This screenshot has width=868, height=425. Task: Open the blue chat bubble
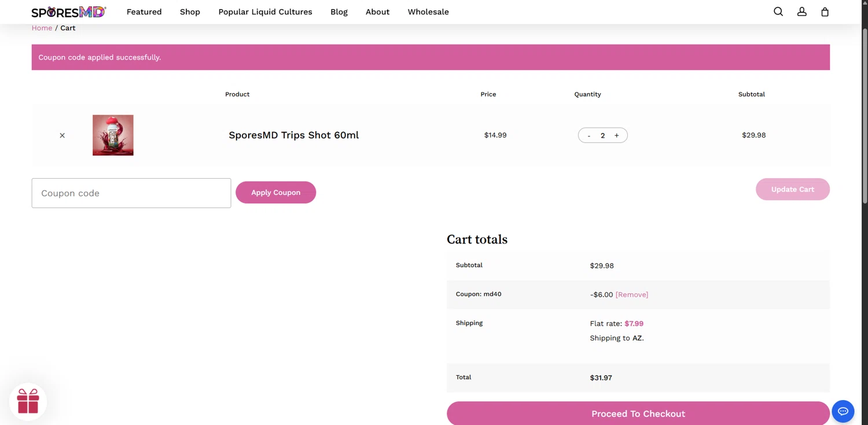click(x=843, y=412)
